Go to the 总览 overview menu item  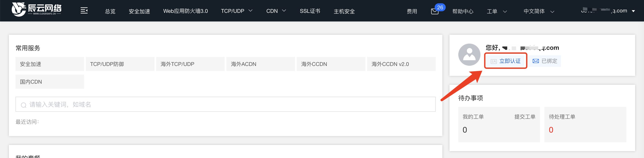click(x=110, y=12)
